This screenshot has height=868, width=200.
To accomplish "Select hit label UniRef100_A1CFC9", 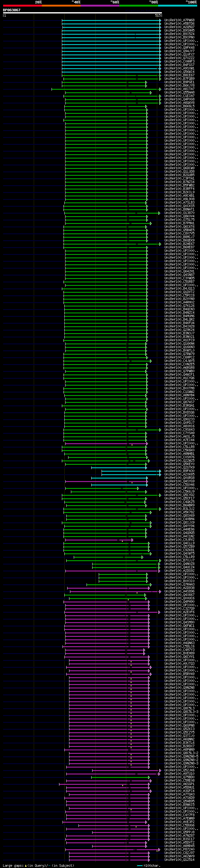I will click(x=179, y=340).
